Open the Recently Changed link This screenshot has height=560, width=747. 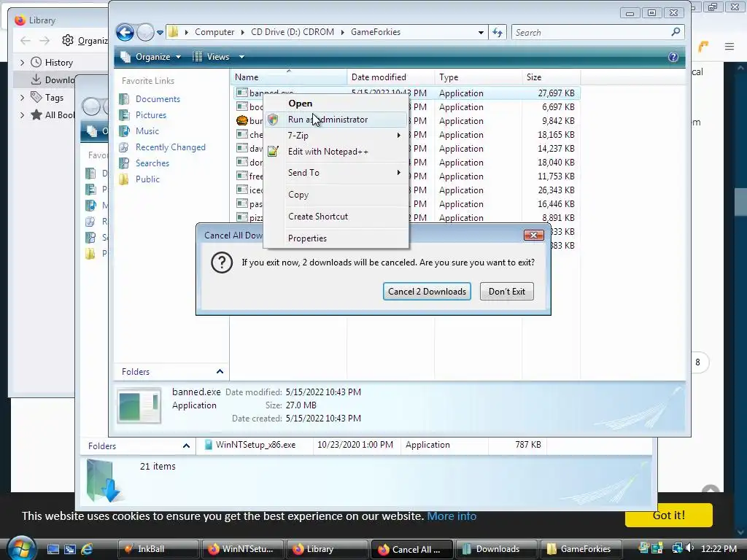[x=171, y=147]
